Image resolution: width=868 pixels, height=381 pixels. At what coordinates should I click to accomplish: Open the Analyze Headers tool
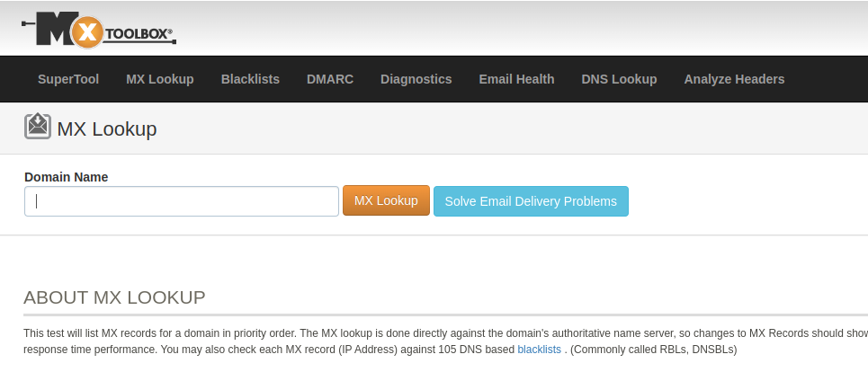(734, 79)
